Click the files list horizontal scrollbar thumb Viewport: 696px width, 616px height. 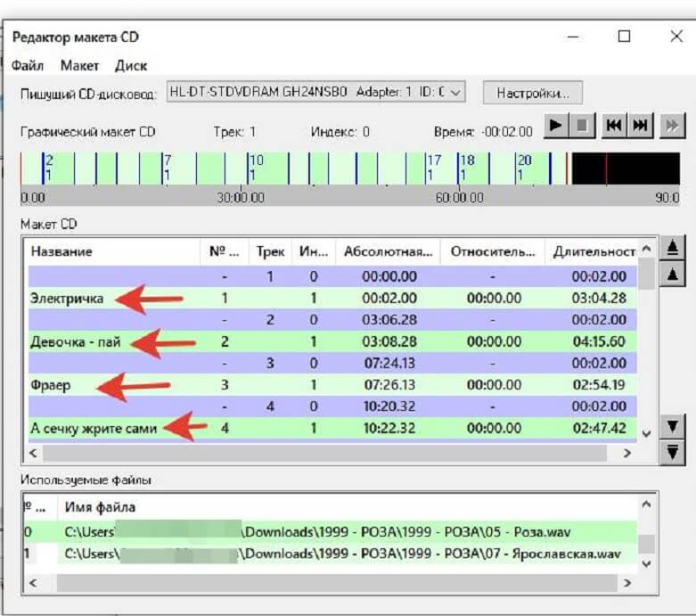[338, 583]
